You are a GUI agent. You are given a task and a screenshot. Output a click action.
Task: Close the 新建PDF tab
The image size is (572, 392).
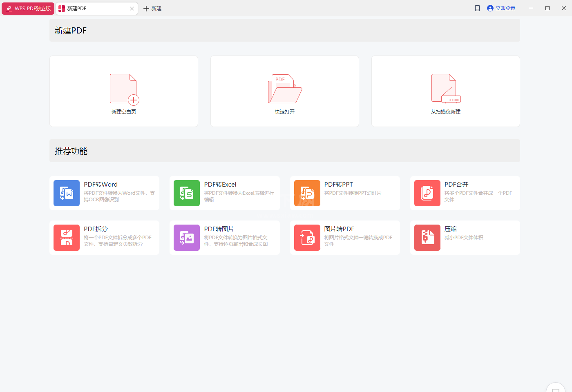pyautogui.click(x=132, y=9)
